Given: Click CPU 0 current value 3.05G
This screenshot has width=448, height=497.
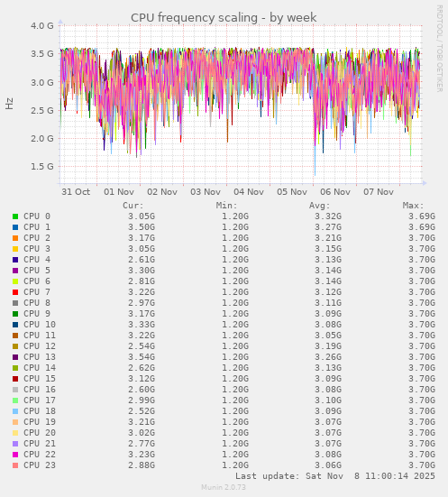Looking at the screenshot, I should point(142,216).
